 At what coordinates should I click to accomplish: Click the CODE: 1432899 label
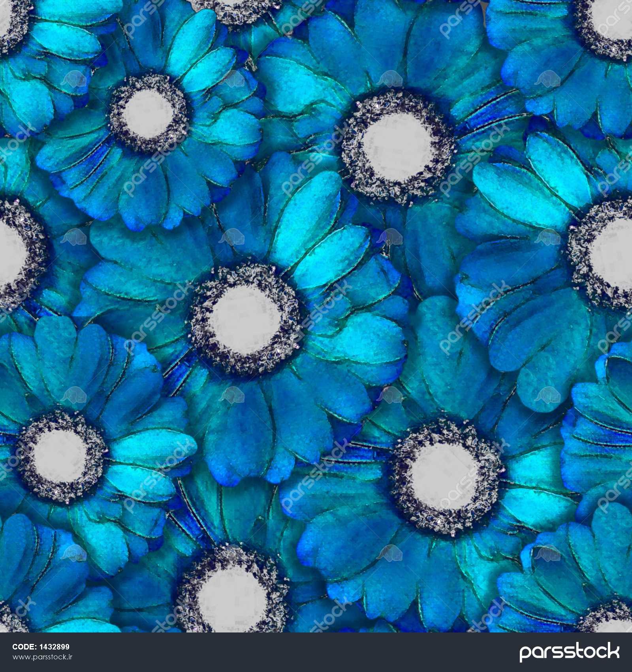point(41,647)
